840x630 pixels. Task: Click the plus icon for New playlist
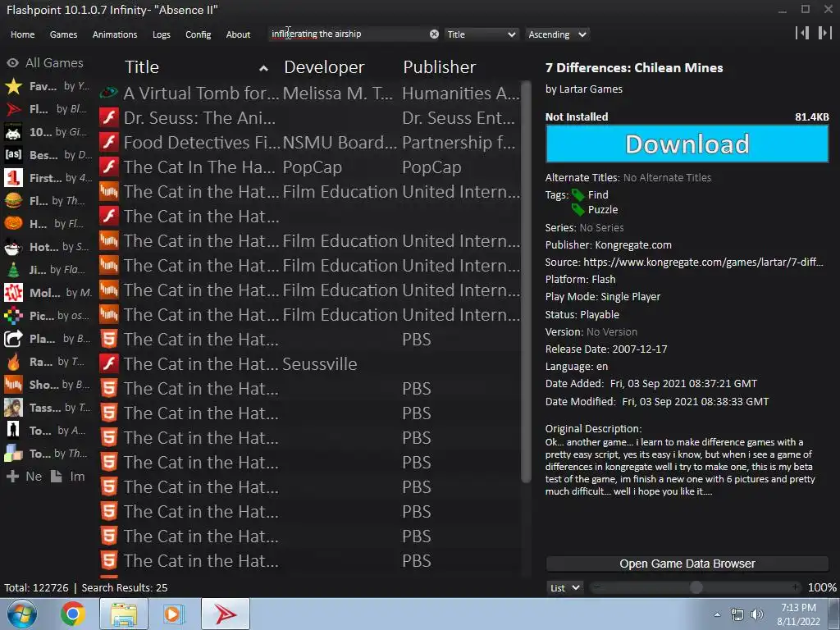pyautogui.click(x=13, y=477)
